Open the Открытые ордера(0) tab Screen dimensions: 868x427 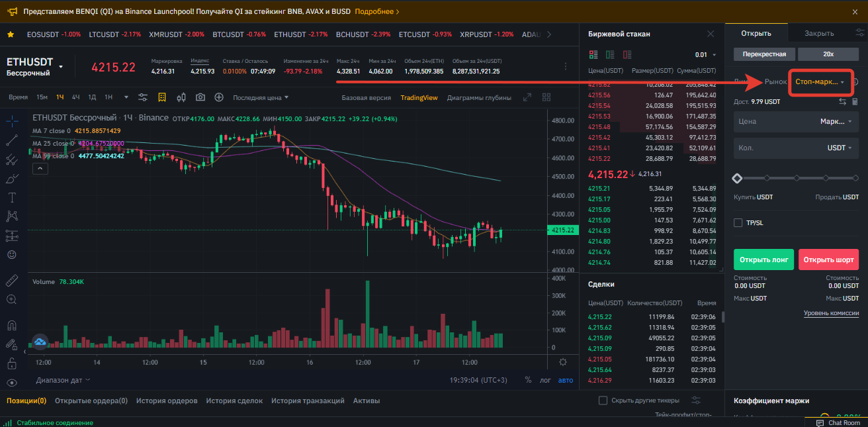tap(91, 401)
